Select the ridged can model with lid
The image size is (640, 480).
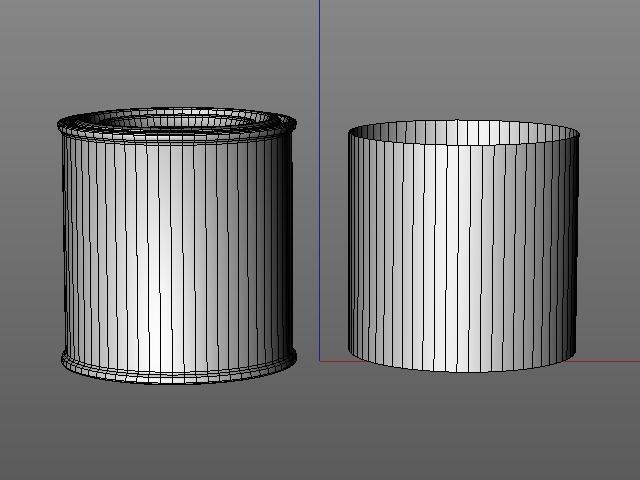coord(177,246)
